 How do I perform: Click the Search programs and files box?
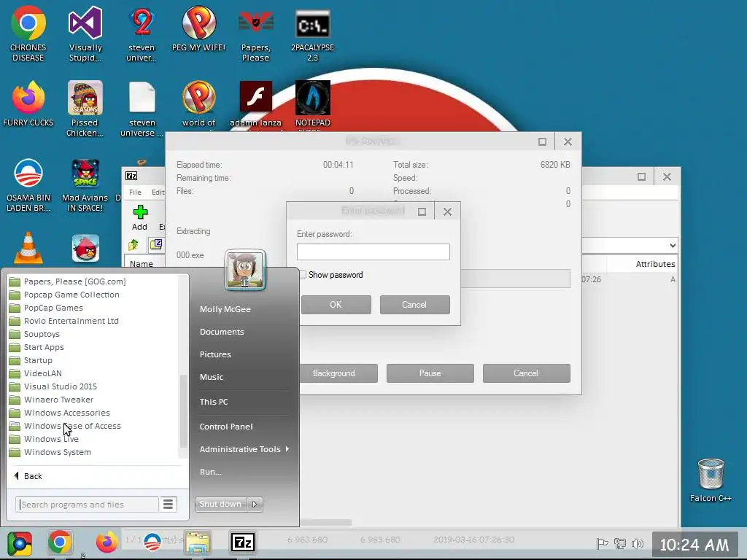[87, 505]
